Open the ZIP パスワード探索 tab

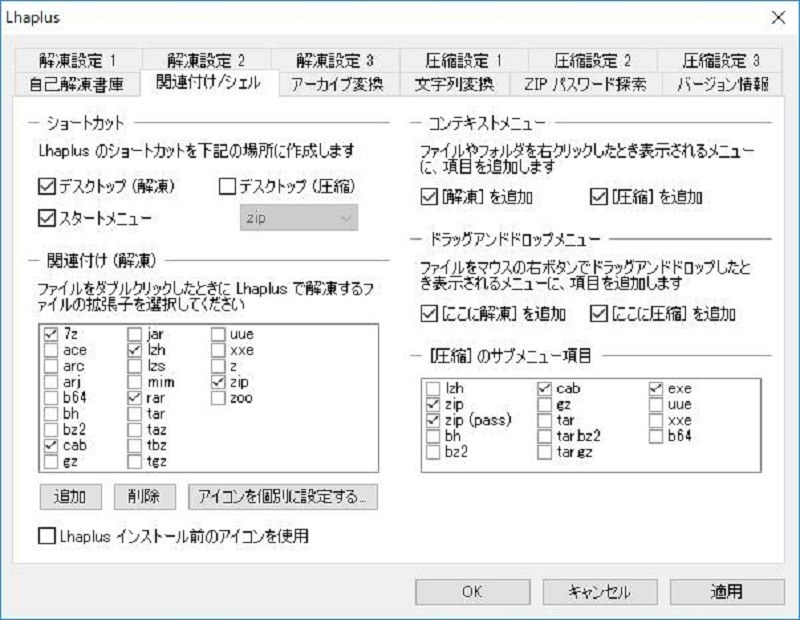click(586, 84)
